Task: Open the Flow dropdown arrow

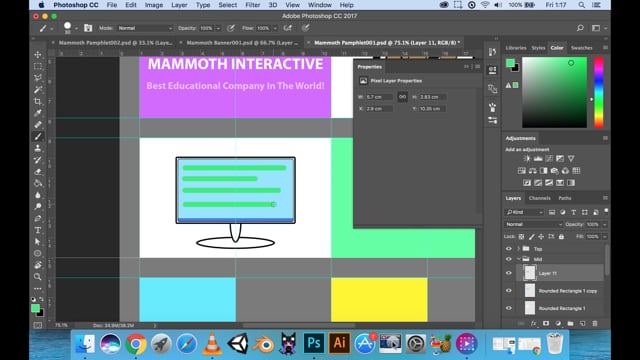Action: [x=275, y=29]
